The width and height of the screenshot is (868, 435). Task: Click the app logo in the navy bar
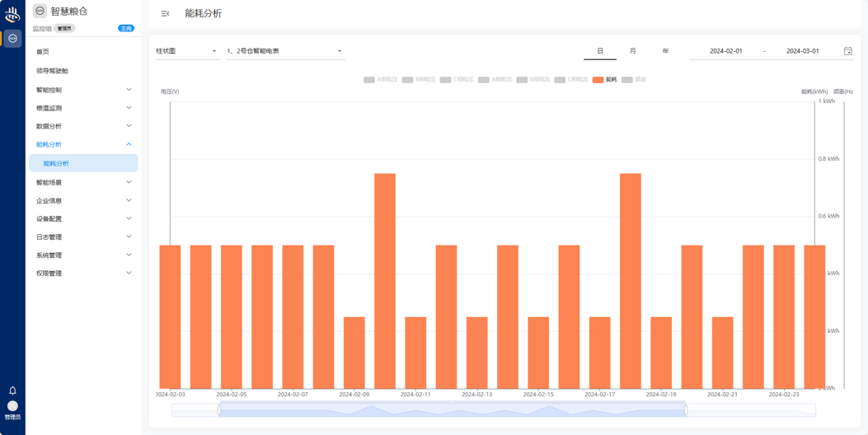(x=12, y=15)
